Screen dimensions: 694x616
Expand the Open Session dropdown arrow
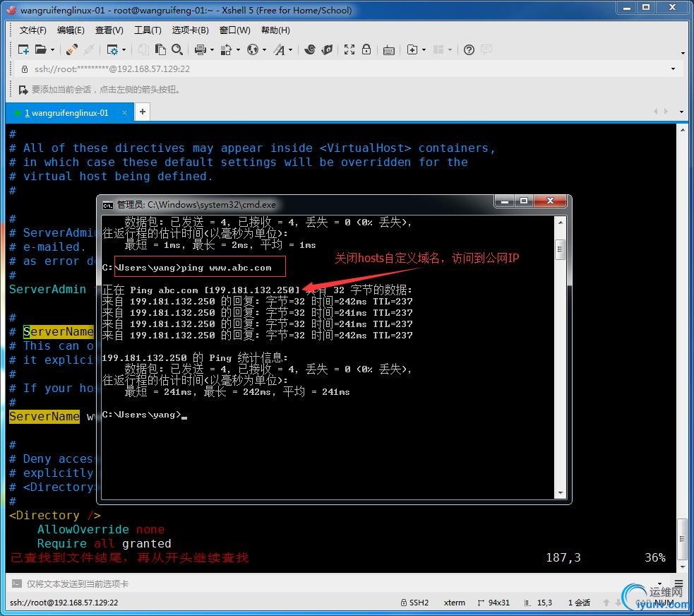[x=52, y=49]
